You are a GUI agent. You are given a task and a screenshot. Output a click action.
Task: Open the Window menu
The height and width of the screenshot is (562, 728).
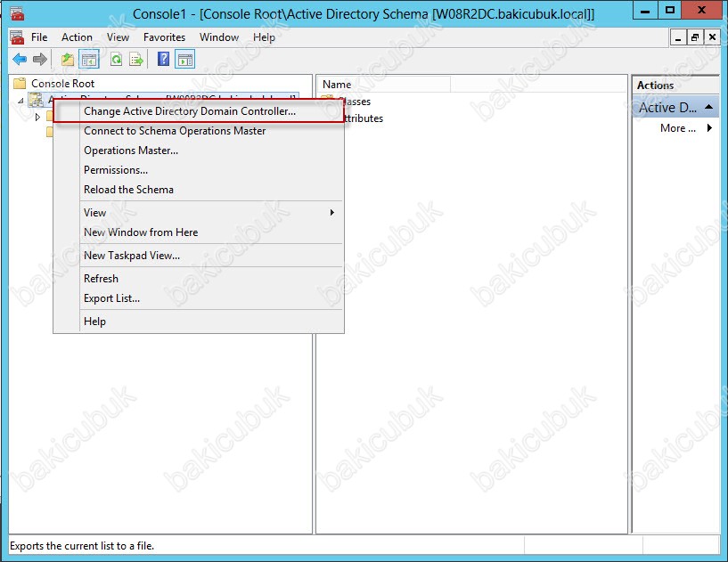(x=219, y=37)
